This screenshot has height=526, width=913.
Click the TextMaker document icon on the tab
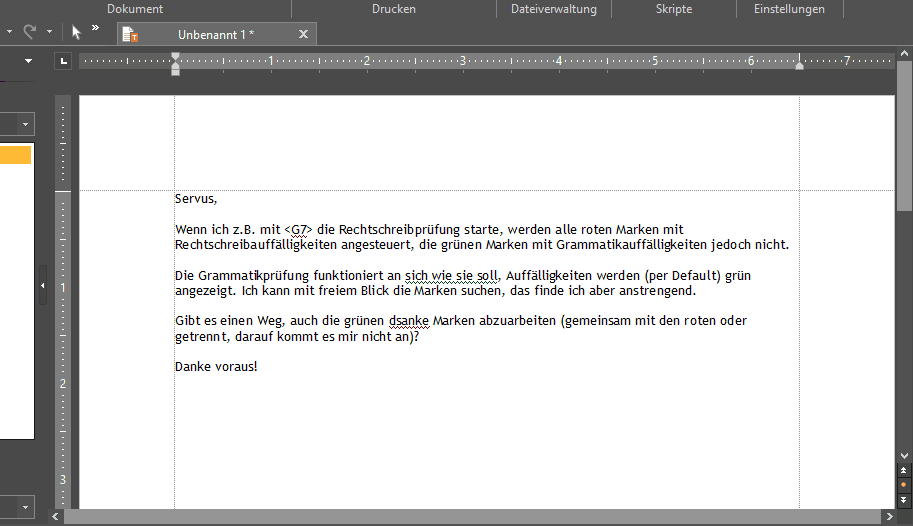[x=130, y=35]
